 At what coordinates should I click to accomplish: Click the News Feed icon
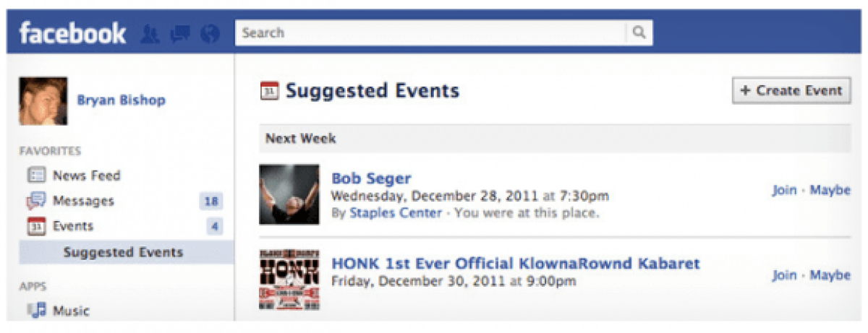(x=36, y=176)
